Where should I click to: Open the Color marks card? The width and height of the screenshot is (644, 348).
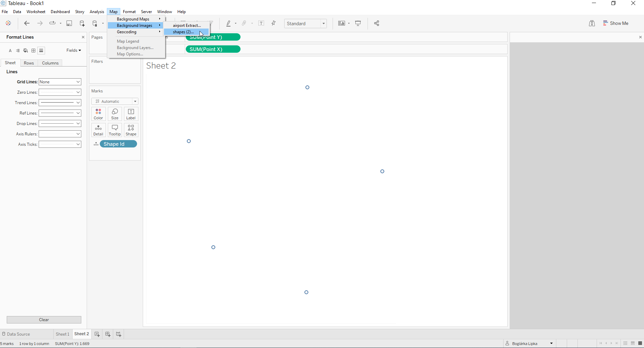(98, 114)
